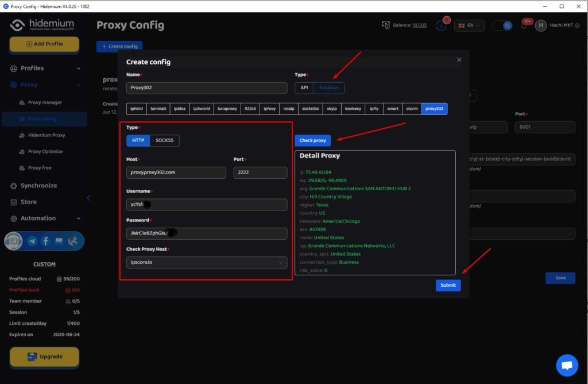Viewport: 588px width, 384px height.
Task: Click the Save button in background panel
Action: 560,278
